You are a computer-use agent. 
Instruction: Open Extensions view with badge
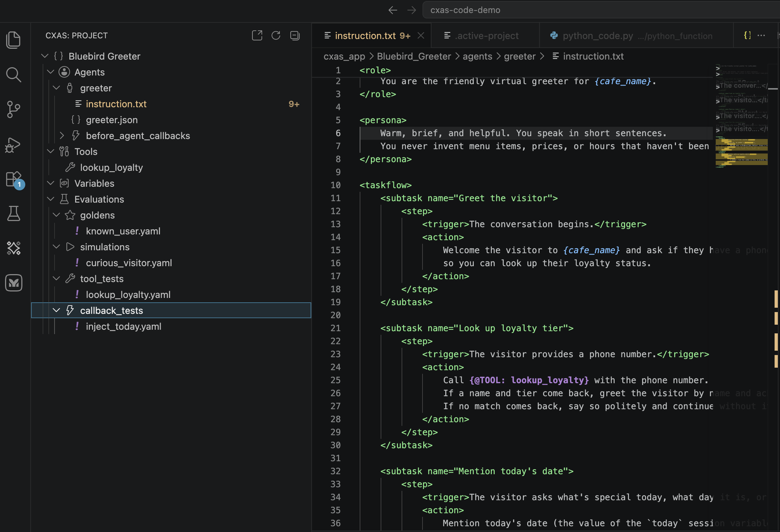(x=14, y=180)
